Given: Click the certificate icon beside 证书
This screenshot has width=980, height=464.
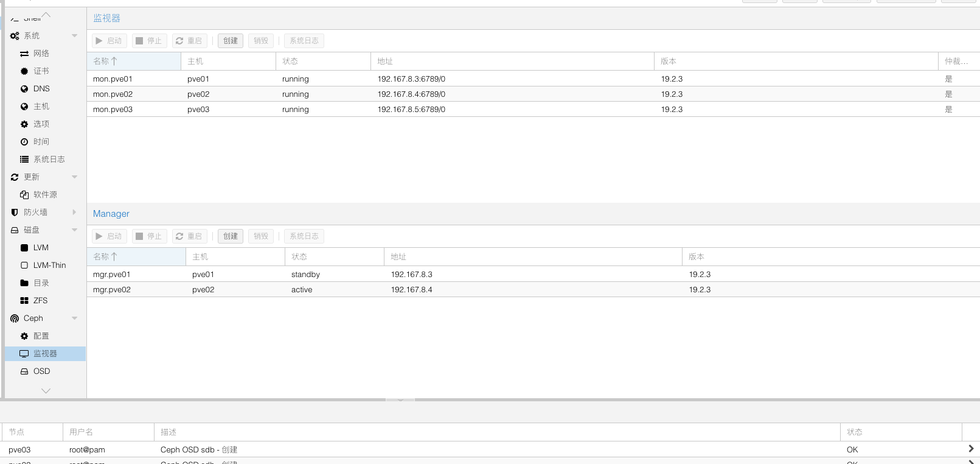Looking at the screenshot, I should coord(24,71).
